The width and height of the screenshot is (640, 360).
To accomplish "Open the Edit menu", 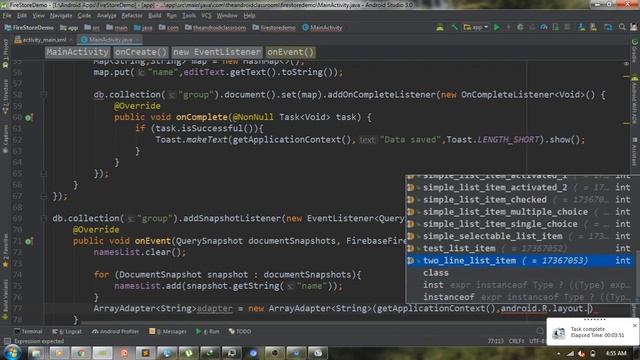I will pos(22,16).
